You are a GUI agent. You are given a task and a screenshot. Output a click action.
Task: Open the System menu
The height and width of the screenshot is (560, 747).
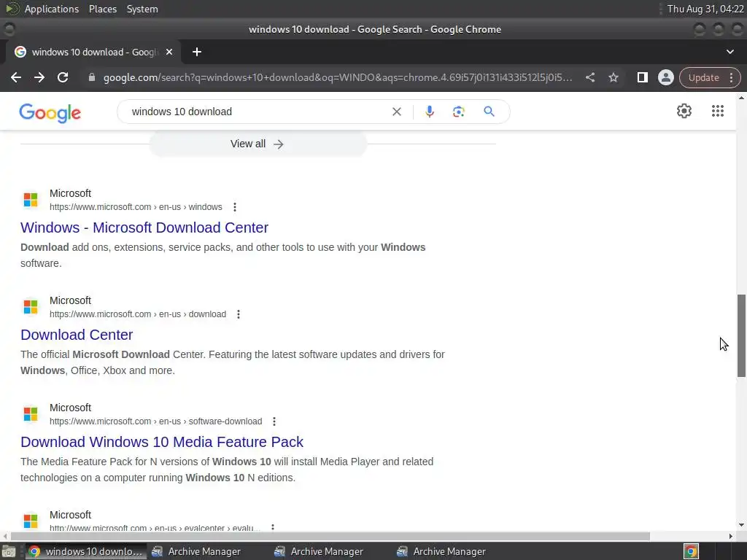pyautogui.click(x=142, y=9)
